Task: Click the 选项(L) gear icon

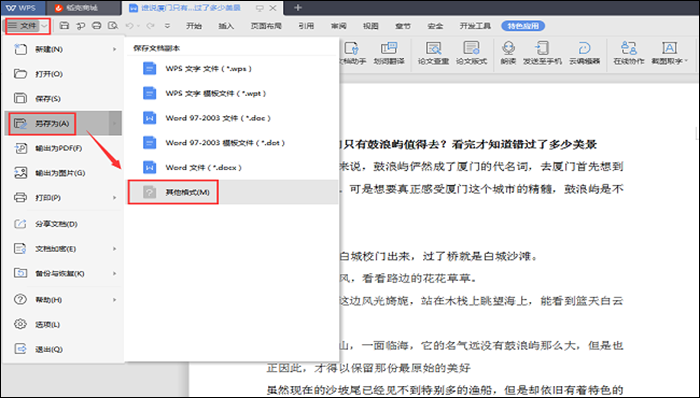Action: point(21,324)
